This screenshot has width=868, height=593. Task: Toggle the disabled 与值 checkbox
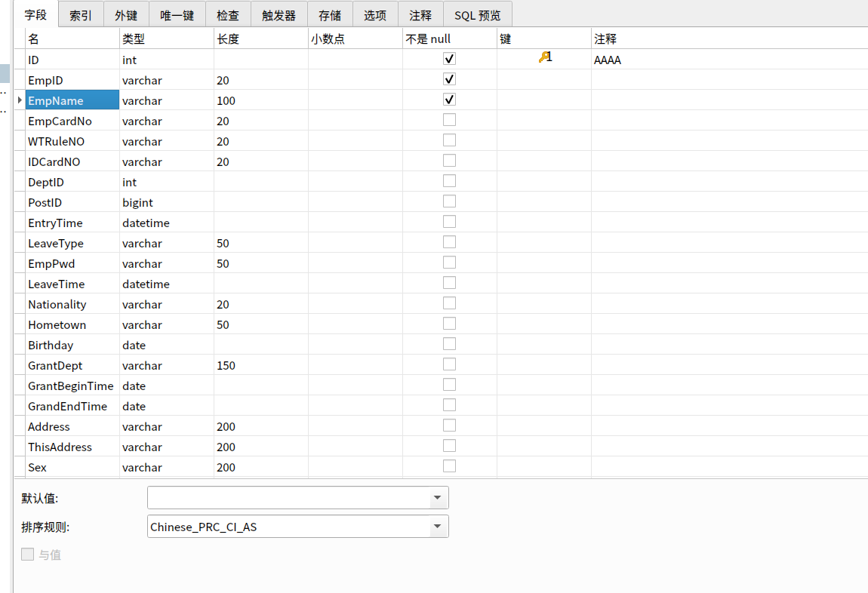[x=28, y=555]
